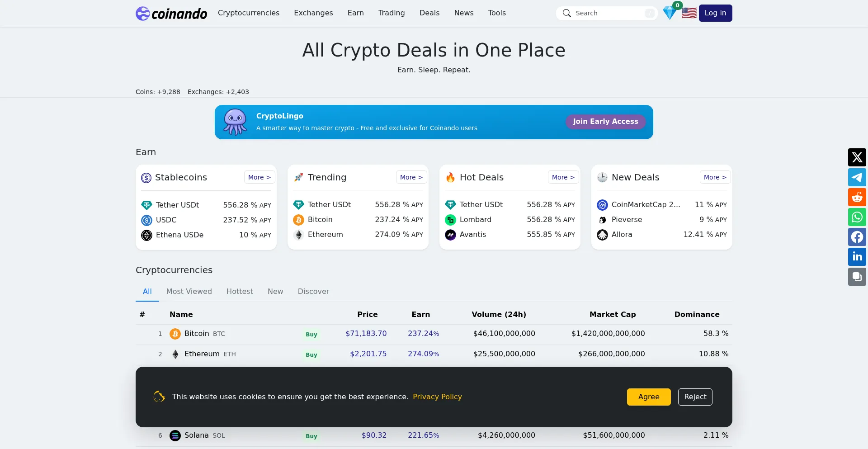This screenshot has width=868, height=449.
Task: Select the All cryptocurrencies tab
Action: click(x=147, y=292)
